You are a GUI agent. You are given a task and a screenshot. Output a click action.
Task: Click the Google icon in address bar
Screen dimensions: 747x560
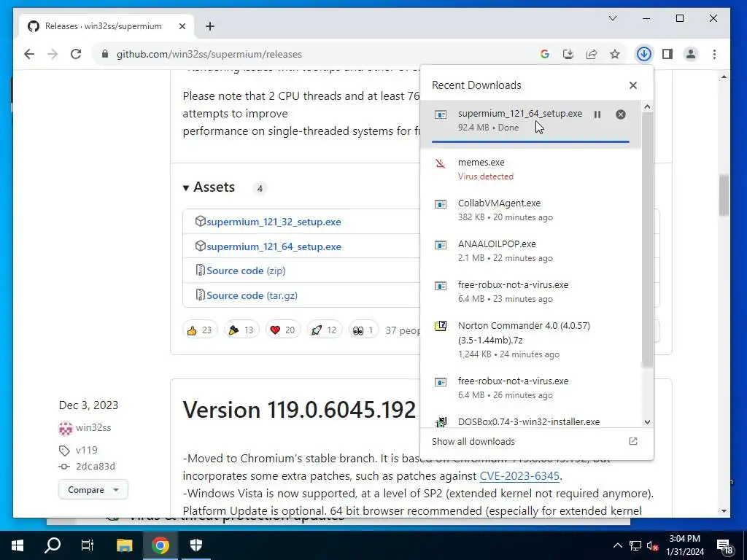545,54
